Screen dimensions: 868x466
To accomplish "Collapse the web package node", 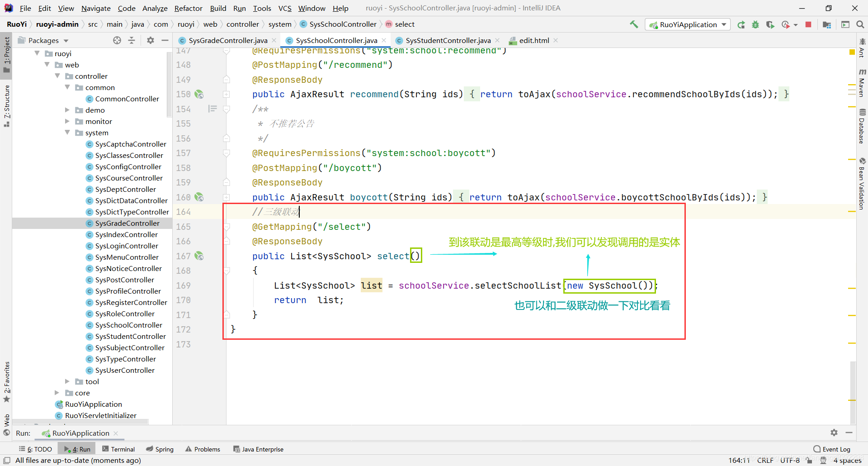I will 47,65.
